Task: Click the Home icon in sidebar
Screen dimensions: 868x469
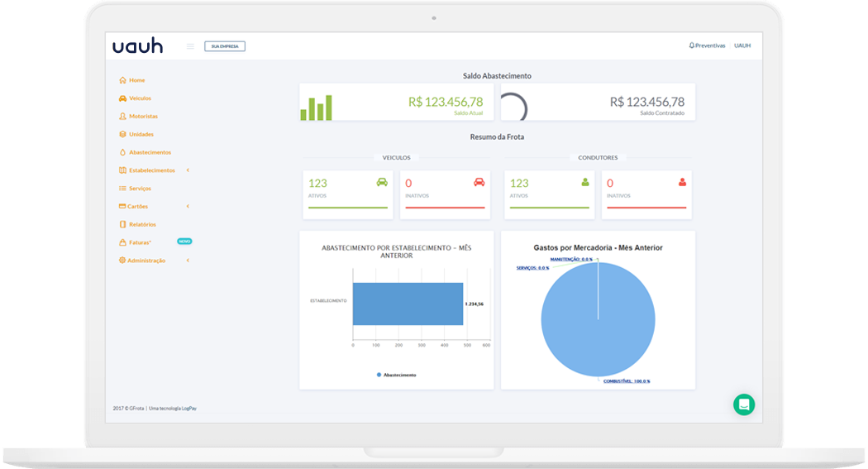Action: point(123,80)
